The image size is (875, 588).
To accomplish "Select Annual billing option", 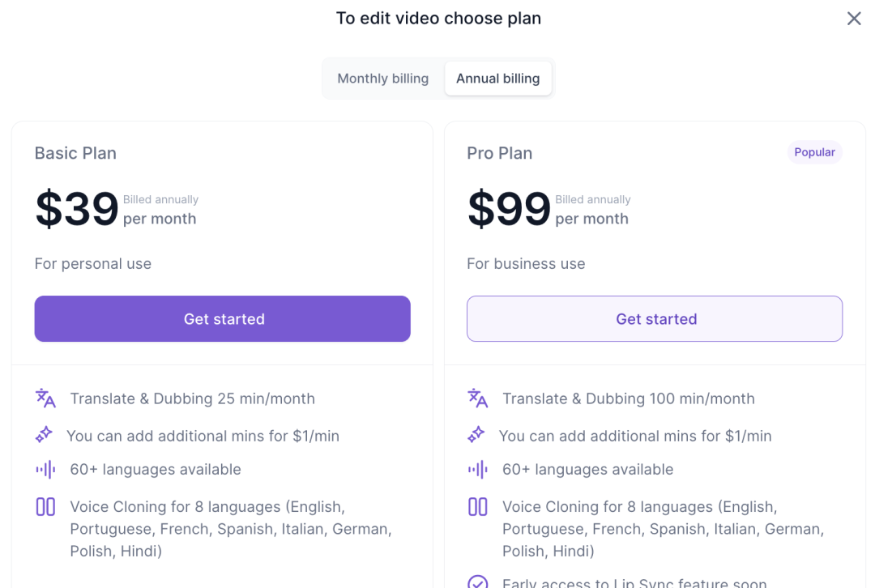I will pos(497,79).
